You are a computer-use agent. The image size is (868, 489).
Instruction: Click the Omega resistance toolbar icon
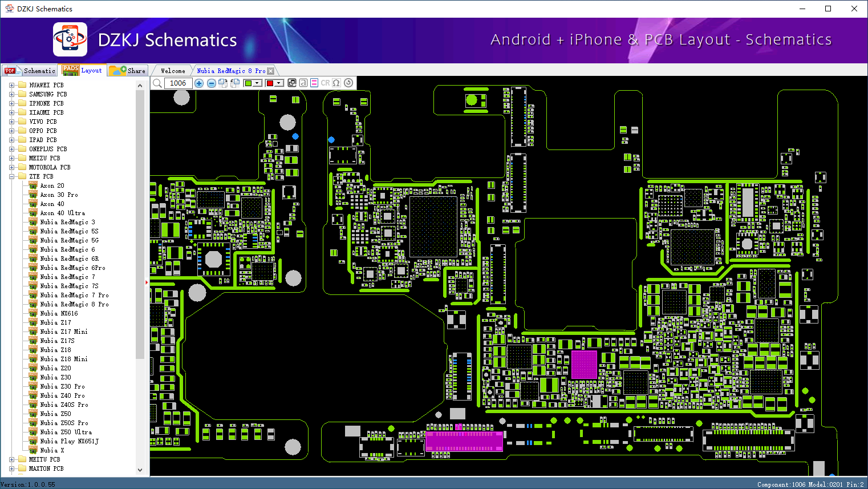(x=336, y=83)
